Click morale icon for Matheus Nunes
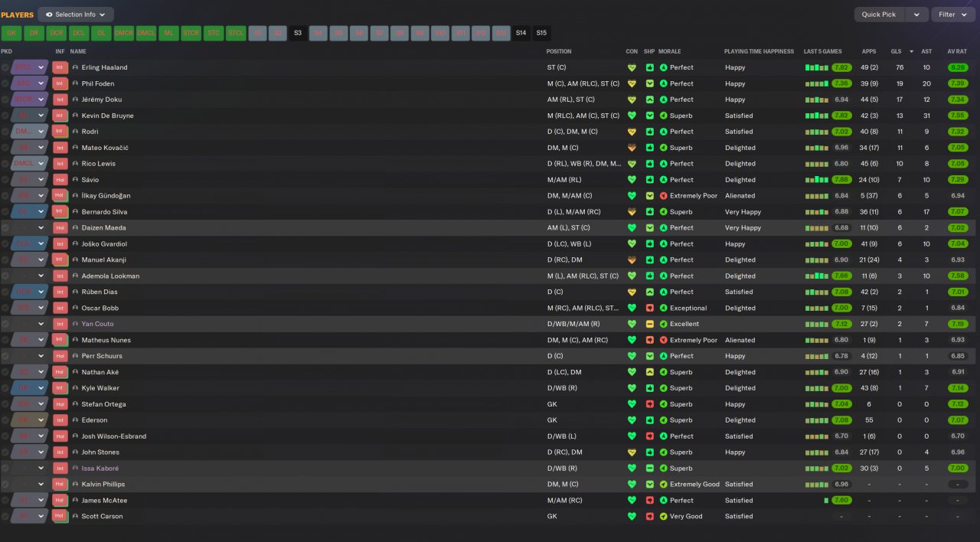This screenshot has width=980, height=542. [x=664, y=340]
